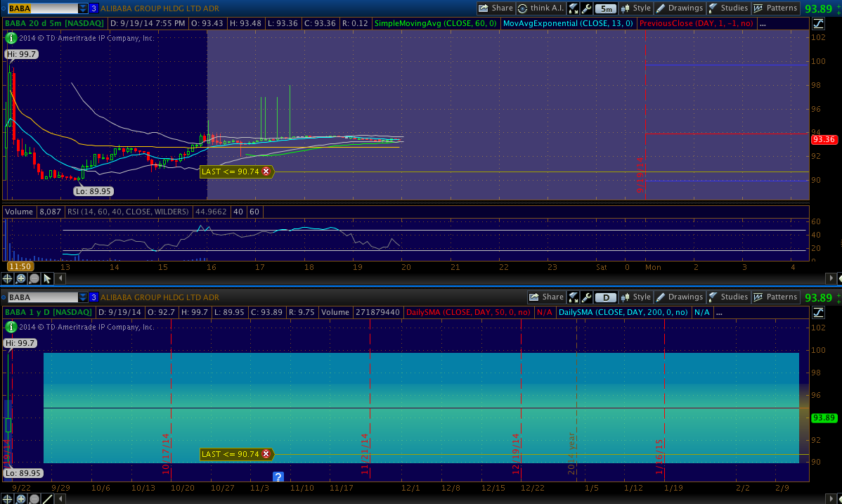Expand the BABA symbol dropdown in upper chart
The width and height of the screenshot is (842, 504).
tap(83, 8)
